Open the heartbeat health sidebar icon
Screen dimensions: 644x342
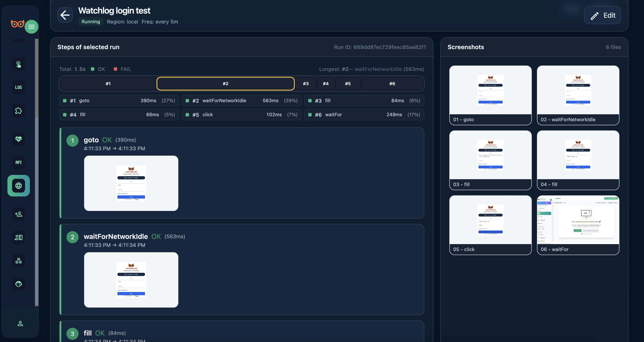(19, 139)
